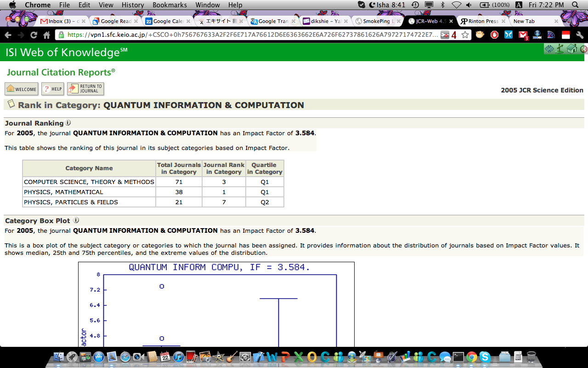Image resolution: width=588 pixels, height=368 pixels.
Task: Bookmark this page with the star icon
Action: tap(465, 35)
